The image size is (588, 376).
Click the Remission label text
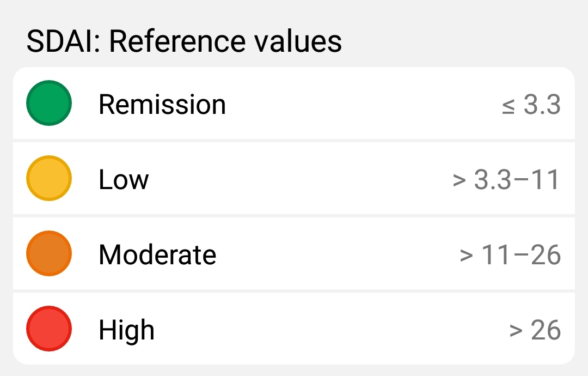click(162, 104)
